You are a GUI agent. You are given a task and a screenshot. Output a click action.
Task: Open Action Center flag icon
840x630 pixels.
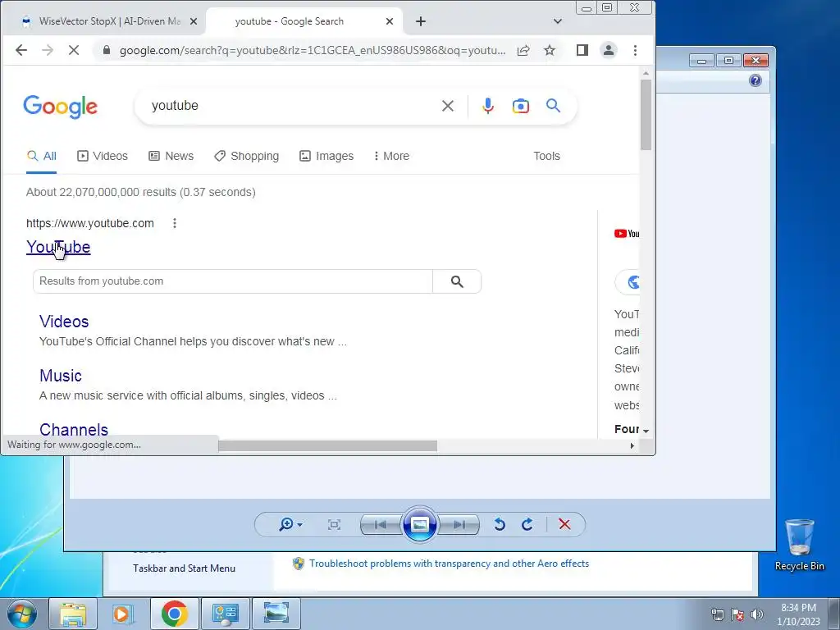click(737, 614)
